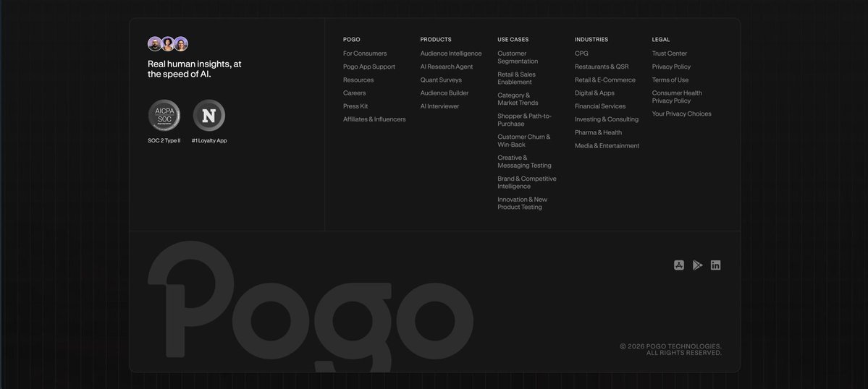Open Innovation & New Product Testing link
Screen dimensions: 868x389
point(523,203)
